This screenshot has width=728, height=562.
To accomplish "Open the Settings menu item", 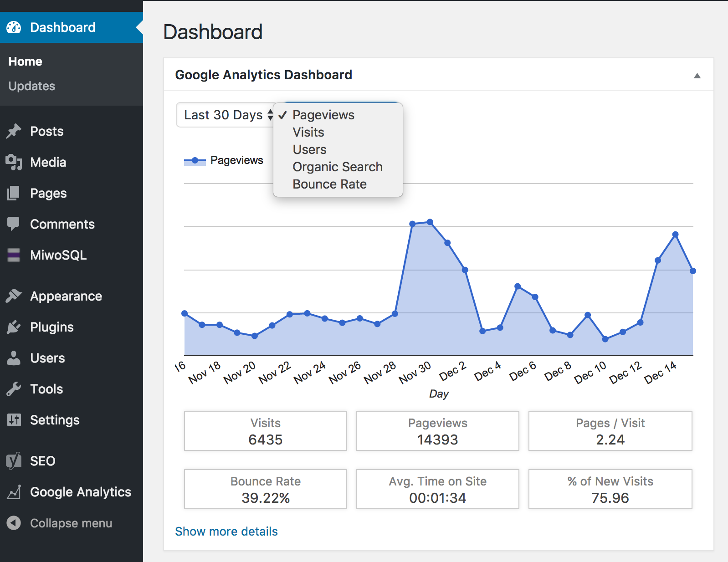I will tap(55, 420).
